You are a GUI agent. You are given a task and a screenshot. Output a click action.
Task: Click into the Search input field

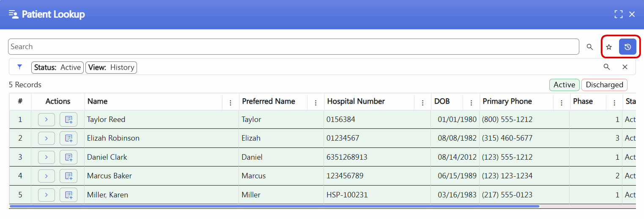click(293, 47)
